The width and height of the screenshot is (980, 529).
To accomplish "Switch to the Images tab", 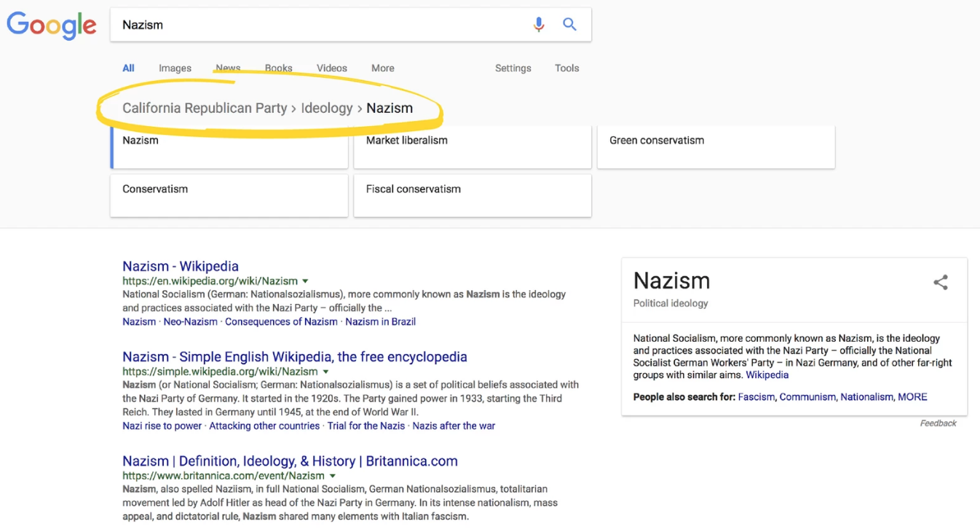I will [x=175, y=68].
